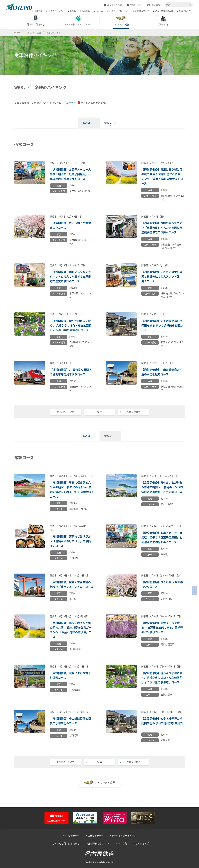
Task: Open 【通常開催❻】にぎわいの中川運河 course
Action: [162, 276]
